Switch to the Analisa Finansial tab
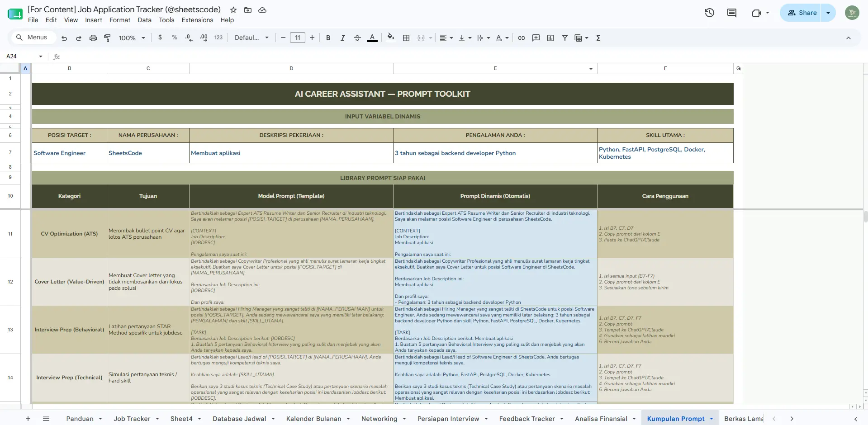The width and height of the screenshot is (868, 425). (x=601, y=419)
